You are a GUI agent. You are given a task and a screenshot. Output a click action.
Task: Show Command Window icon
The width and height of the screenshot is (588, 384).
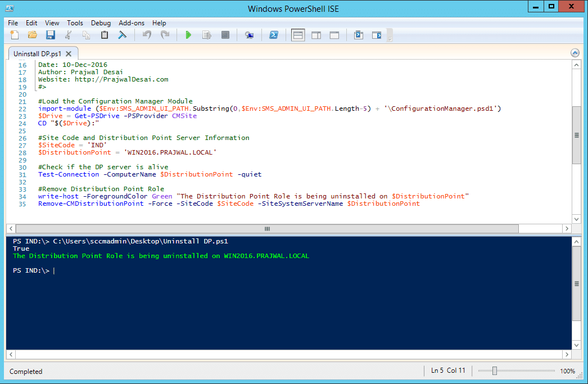359,35
